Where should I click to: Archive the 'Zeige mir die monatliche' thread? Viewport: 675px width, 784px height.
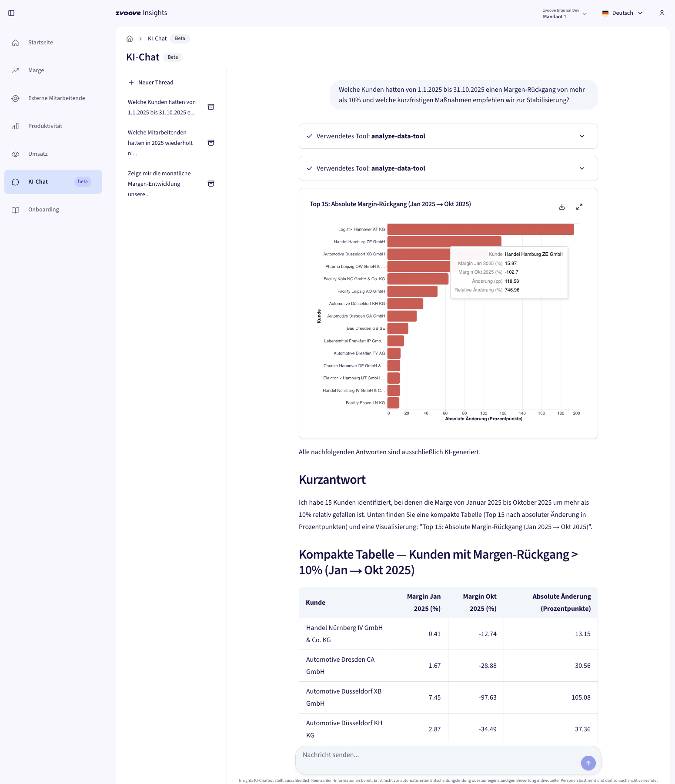211,184
